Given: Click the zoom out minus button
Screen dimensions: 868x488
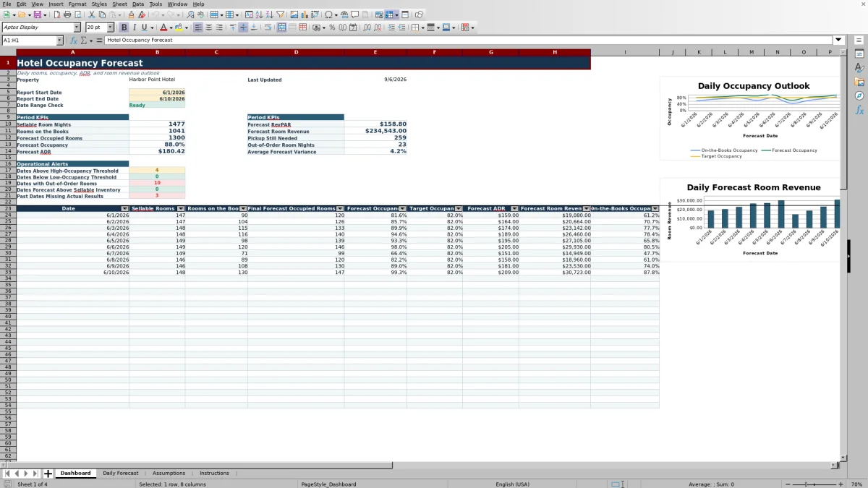Looking at the screenshot, I should 788,484.
